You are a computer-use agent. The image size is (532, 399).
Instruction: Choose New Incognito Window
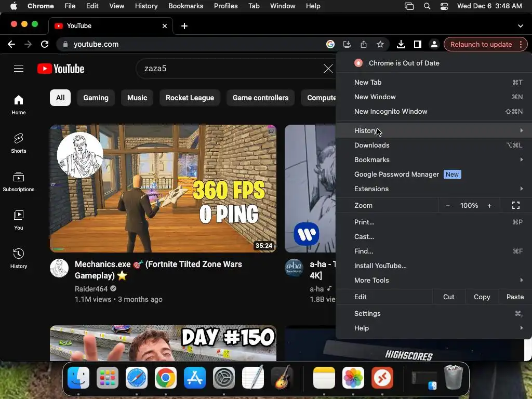[x=434, y=112]
